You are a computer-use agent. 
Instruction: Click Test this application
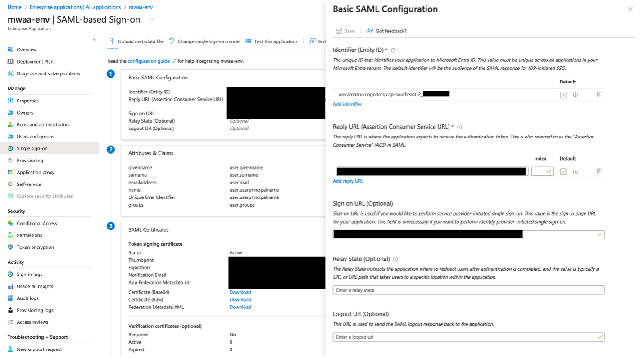click(x=271, y=41)
